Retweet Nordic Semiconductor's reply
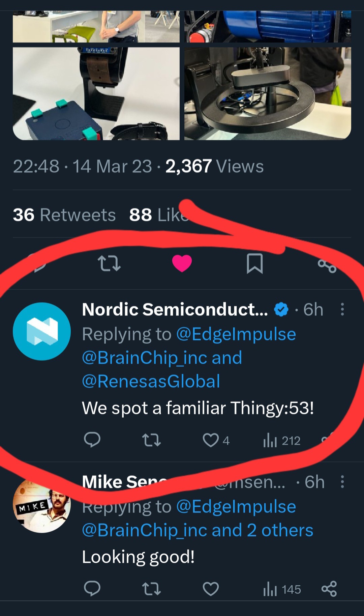Viewport: 364px width, 616px height. [151, 440]
